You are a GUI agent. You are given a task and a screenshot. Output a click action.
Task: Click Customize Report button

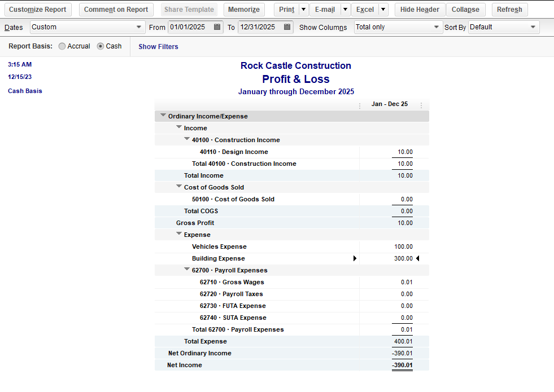tap(38, 10)
